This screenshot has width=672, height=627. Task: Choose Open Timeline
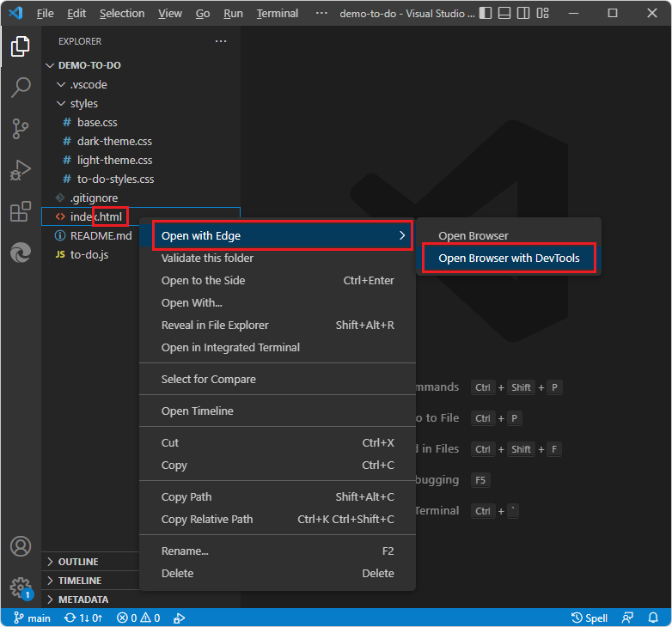tap(278, 411)
